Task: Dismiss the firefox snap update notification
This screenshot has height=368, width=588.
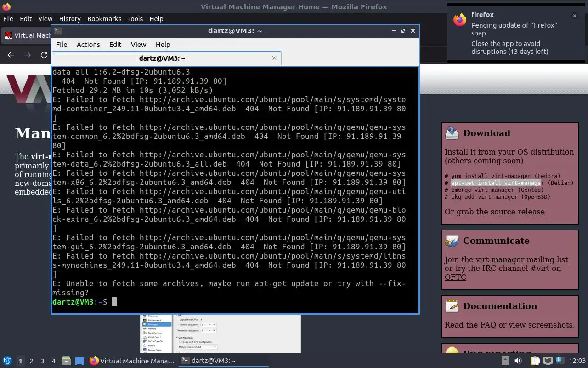Action: pyautogui.click(x=574, y=16)
